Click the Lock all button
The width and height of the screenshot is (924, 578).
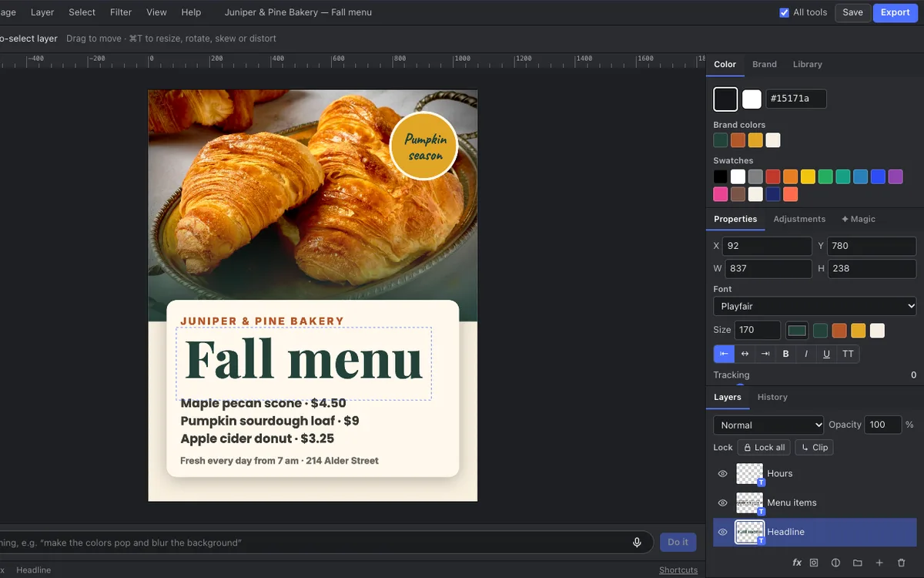(x=764, y=448)
